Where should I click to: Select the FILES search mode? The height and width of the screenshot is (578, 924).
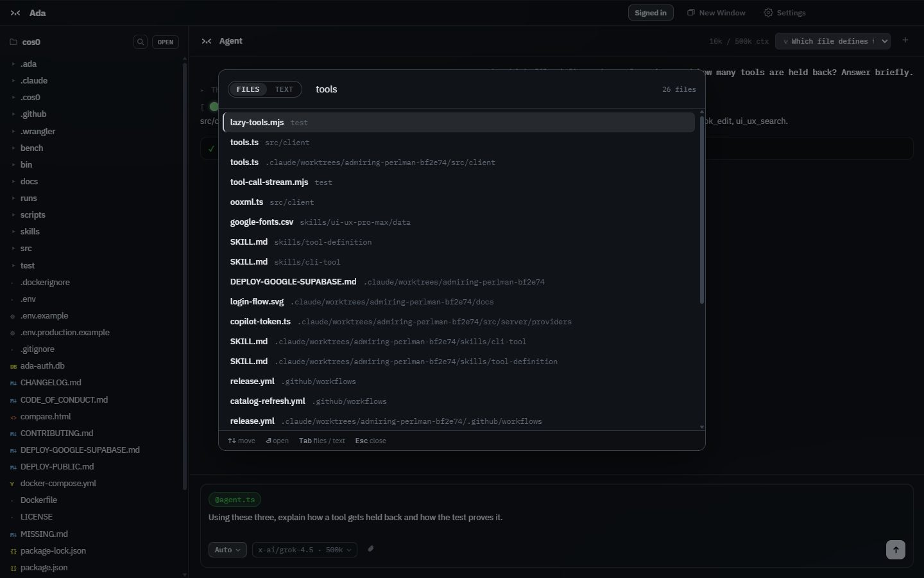click(248, 89)
